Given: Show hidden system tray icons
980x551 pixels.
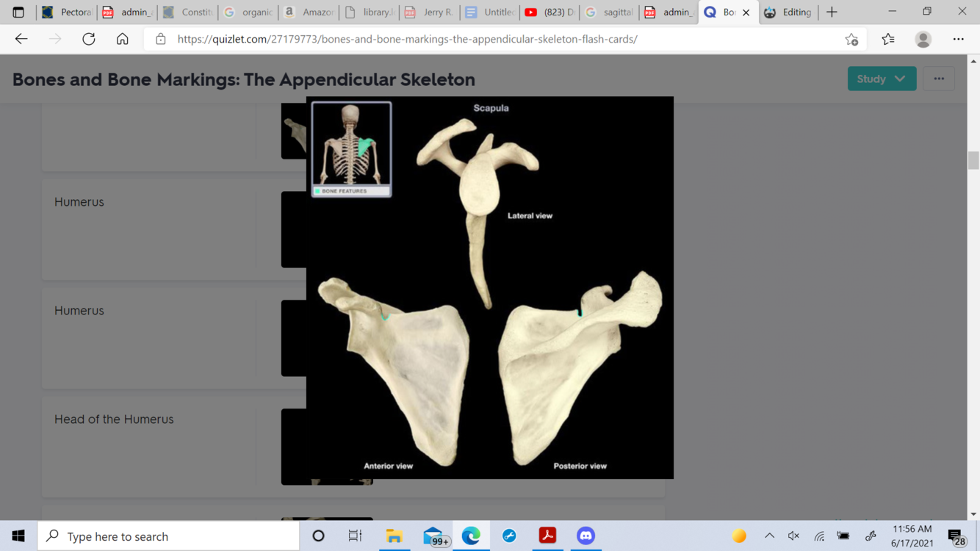Looking at the screenshot, I should pyautogui.click(x=769, y=536).
